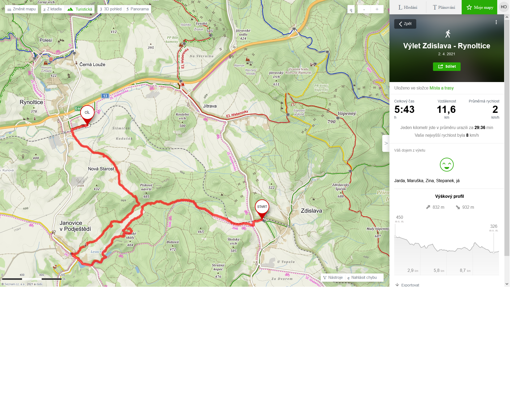
Task: Open the Hledání tab
Action: click(x=408, y=7)
